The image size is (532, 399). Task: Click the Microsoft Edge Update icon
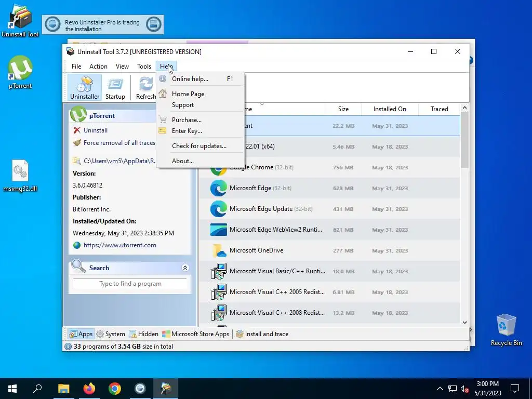(x=219, y=209)
